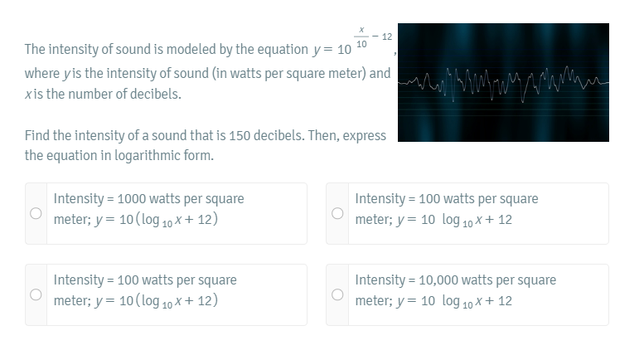
Task: Click the line 'where y is the intensity of sound'
Action: click(x=207, y=73)
